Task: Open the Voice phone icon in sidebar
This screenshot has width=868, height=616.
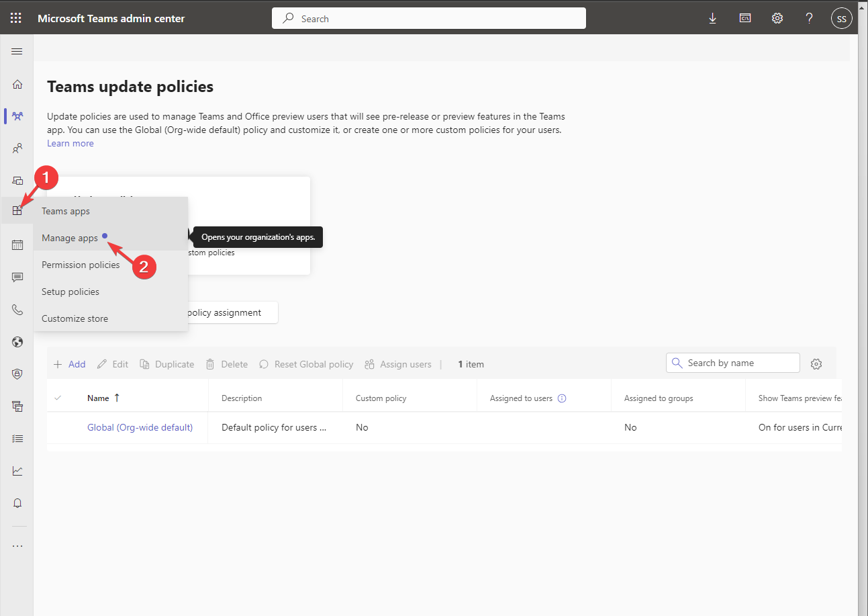Action: point(17,309)
